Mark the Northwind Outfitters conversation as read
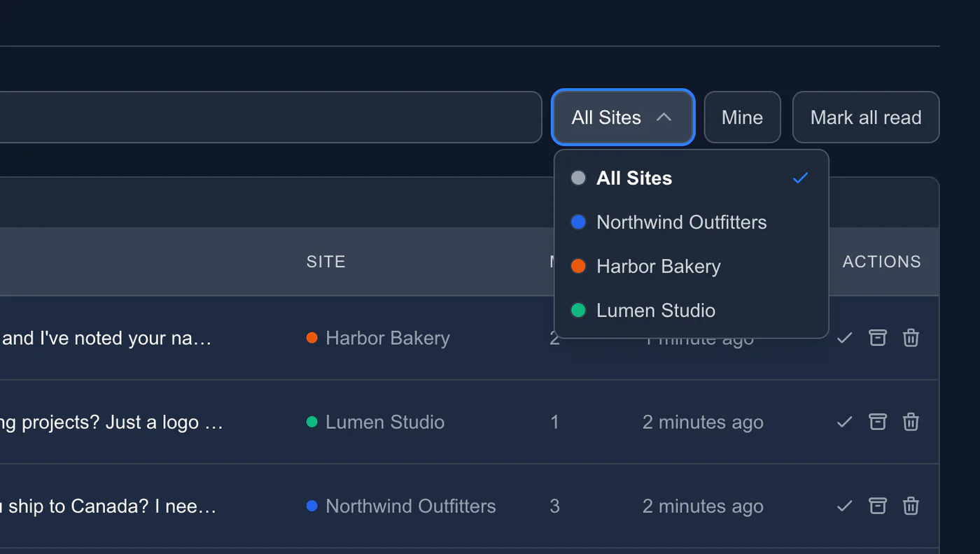This screenshot has width=980, height=554. coord(845,506)
